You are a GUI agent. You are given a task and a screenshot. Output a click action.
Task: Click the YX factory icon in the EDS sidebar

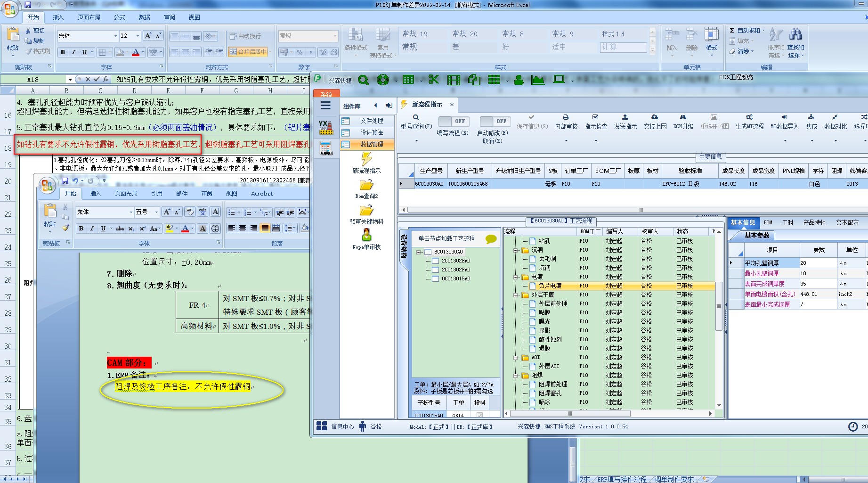click(x=326, y=127)
